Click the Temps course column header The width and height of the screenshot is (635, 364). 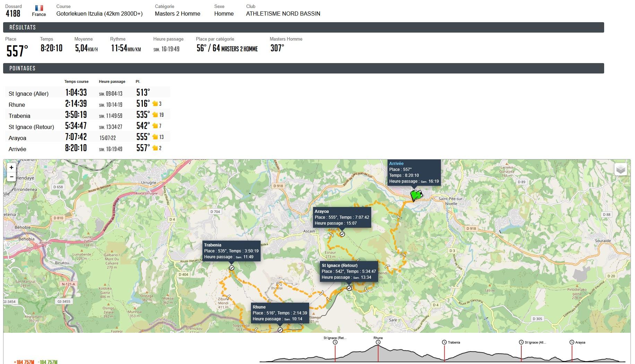[x=76, y=81]
